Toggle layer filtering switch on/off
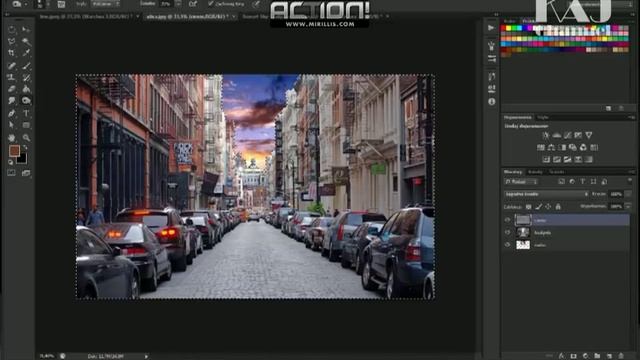The image size is (640, 360). (x=629, y=181)
